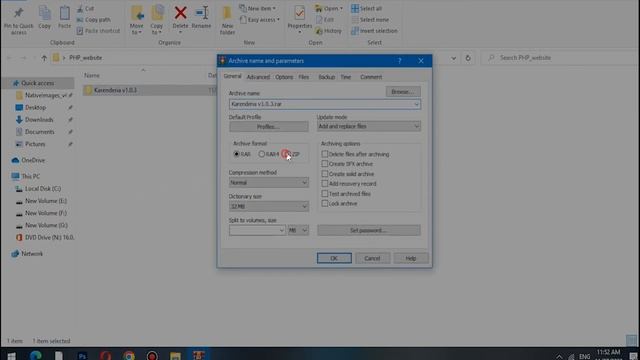Click Paste shortcut in the ribbon
The width and height of the screenshot is (640, 360).
pos(98,31)
